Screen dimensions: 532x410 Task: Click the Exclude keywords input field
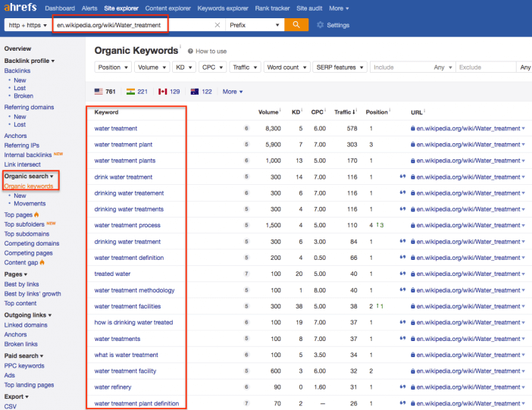(x=486, y=67)
